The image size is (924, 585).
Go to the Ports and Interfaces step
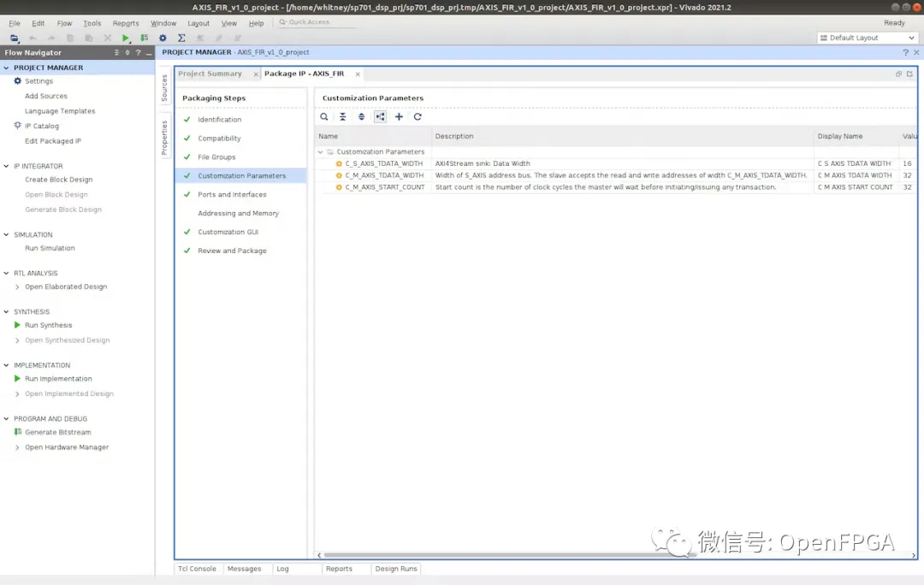(x=232, y=194)
